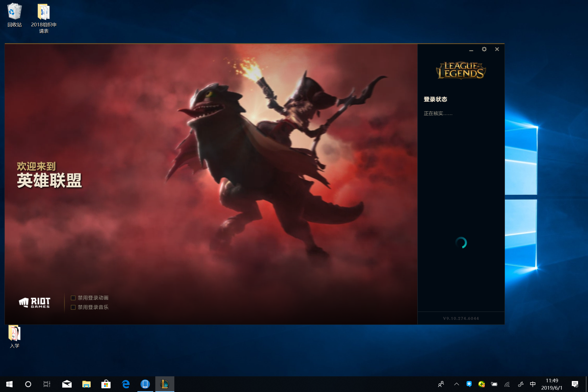Click the League of Legends logo
The width and height of the screenshot is (588, 392).
tap(461, 70)
